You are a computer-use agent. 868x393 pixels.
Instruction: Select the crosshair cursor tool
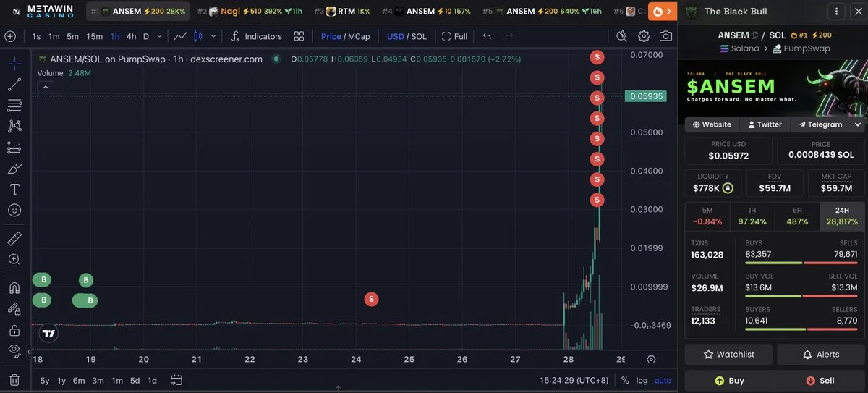click(14, 63)
